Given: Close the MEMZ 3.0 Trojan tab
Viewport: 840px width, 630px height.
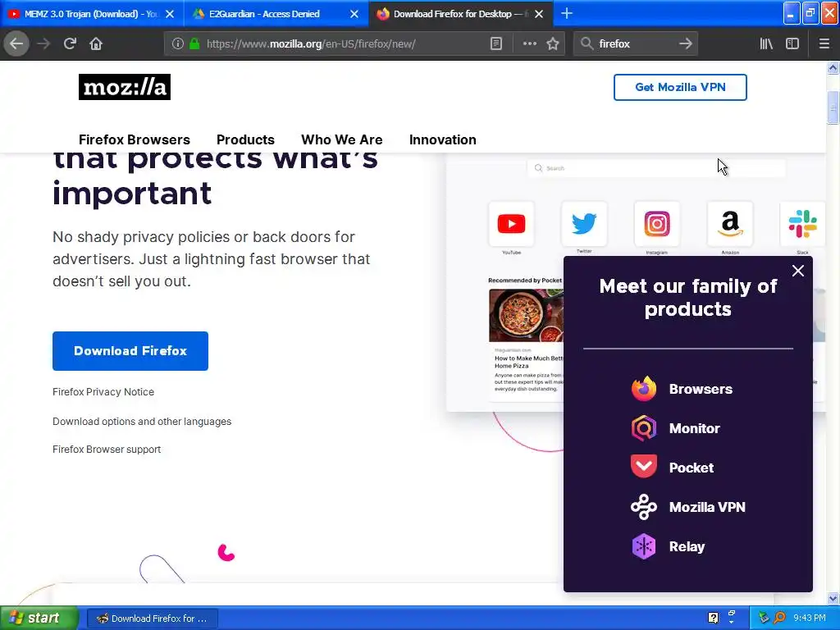Looking at the screenshot, I should pyautogui.click(x=170, y=14).
